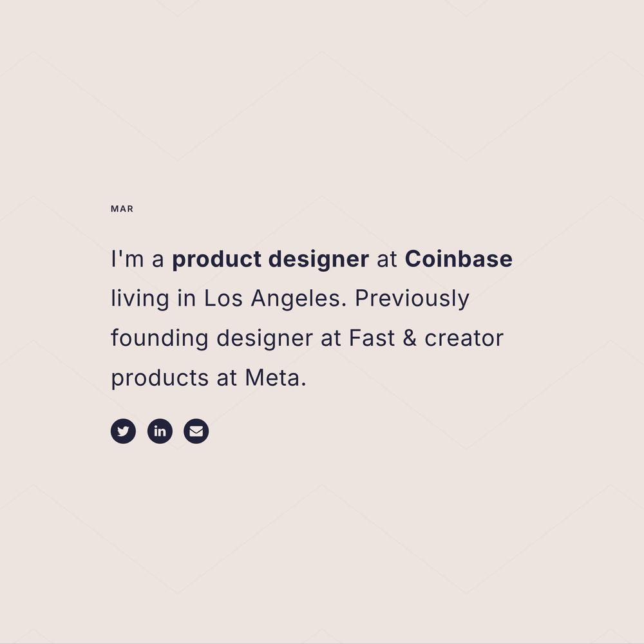The image size is (644, 644).
Task: Click the email envelope icon
Action: pos(196,431)
